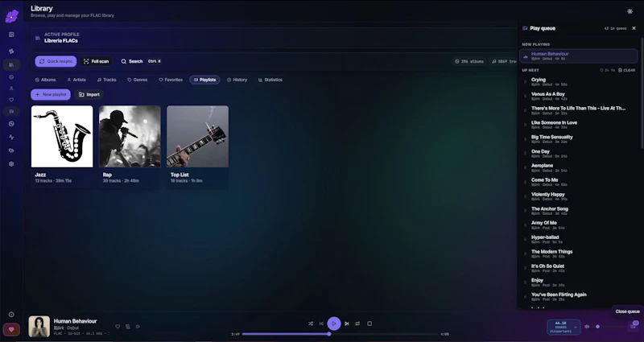Switch to the Artists tab
The image size is (644, 342).
click(x=76, y=80)
